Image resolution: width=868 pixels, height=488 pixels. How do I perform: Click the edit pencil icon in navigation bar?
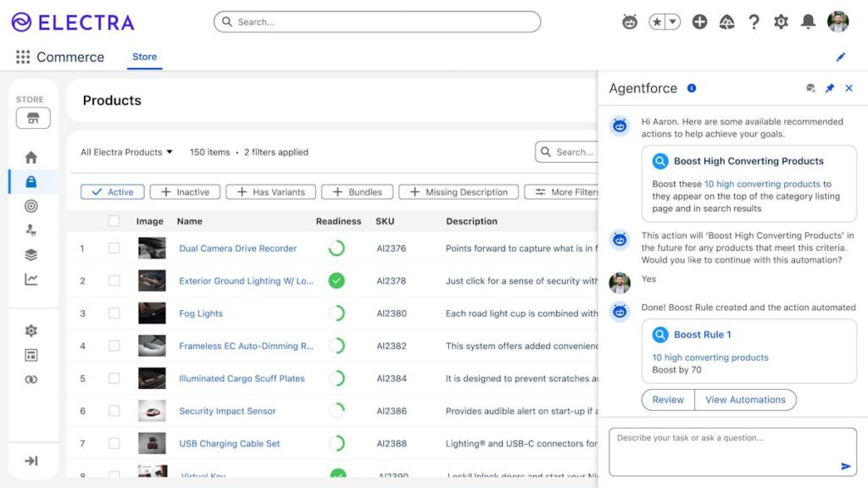click(x=841, y=57)
